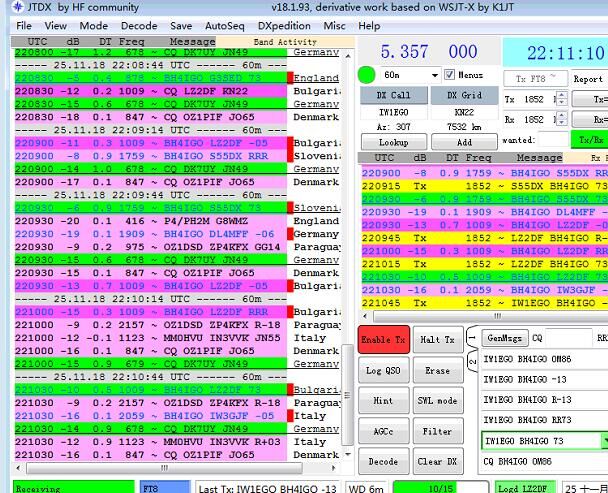Image resolution: width=608 pixels, height=493 pixels.
Task: Click the CQ direction input field
Action: 569,338
